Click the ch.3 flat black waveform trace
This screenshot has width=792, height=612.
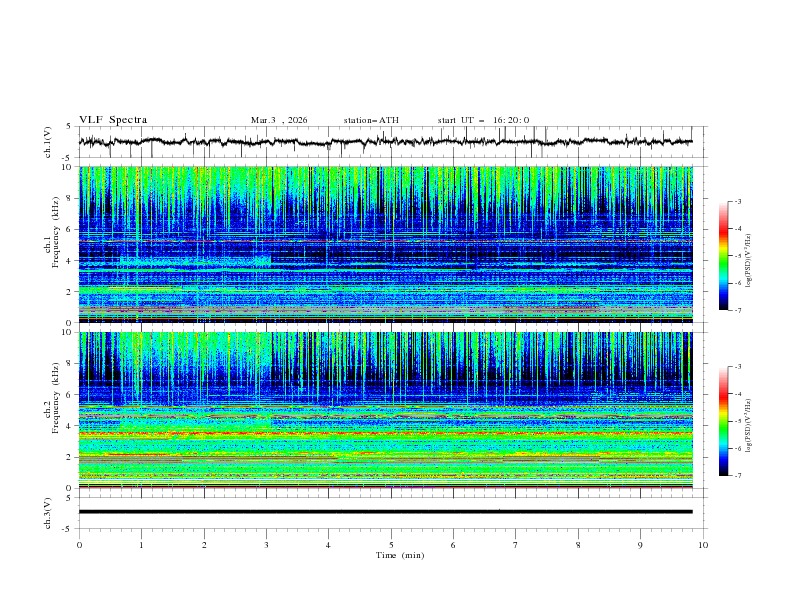385,512
